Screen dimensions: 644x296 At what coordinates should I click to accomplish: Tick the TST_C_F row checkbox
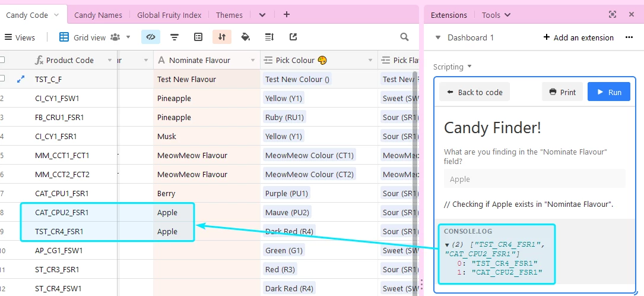pos(2,78)
